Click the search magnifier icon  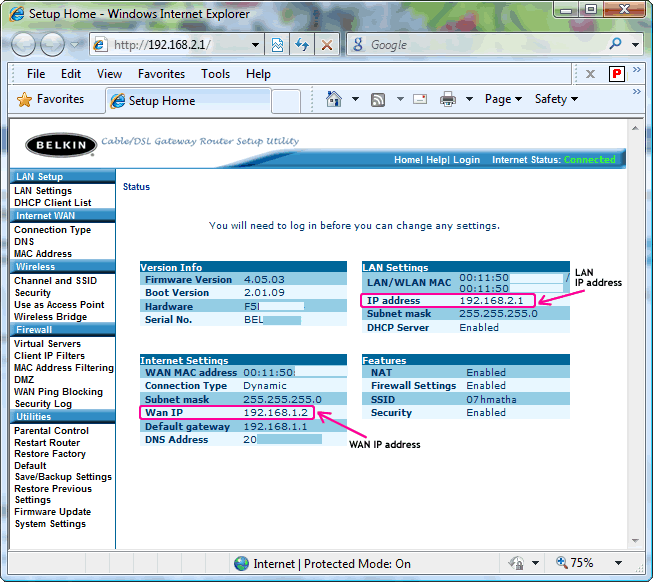coord(615,43)
